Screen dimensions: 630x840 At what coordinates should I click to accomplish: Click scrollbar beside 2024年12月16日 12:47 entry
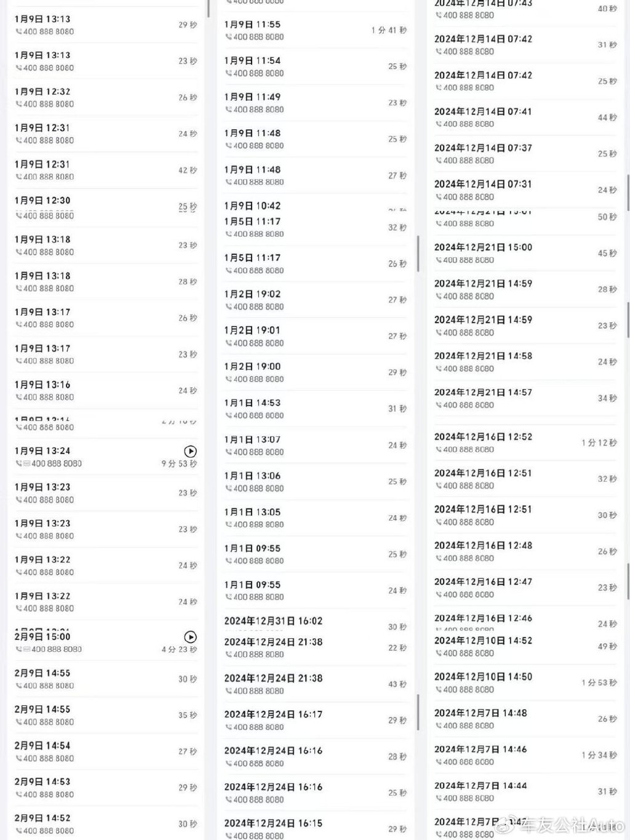[628, 582]
